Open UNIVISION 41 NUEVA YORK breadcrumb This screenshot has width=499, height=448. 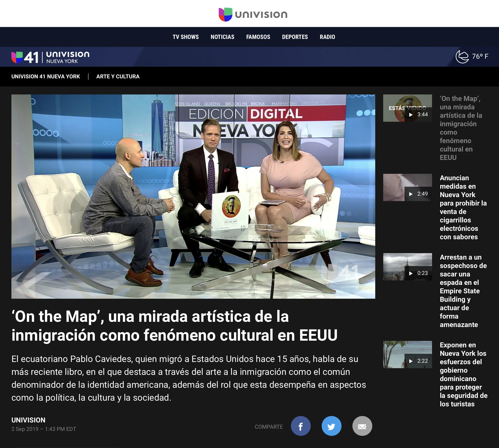point(46,76)
